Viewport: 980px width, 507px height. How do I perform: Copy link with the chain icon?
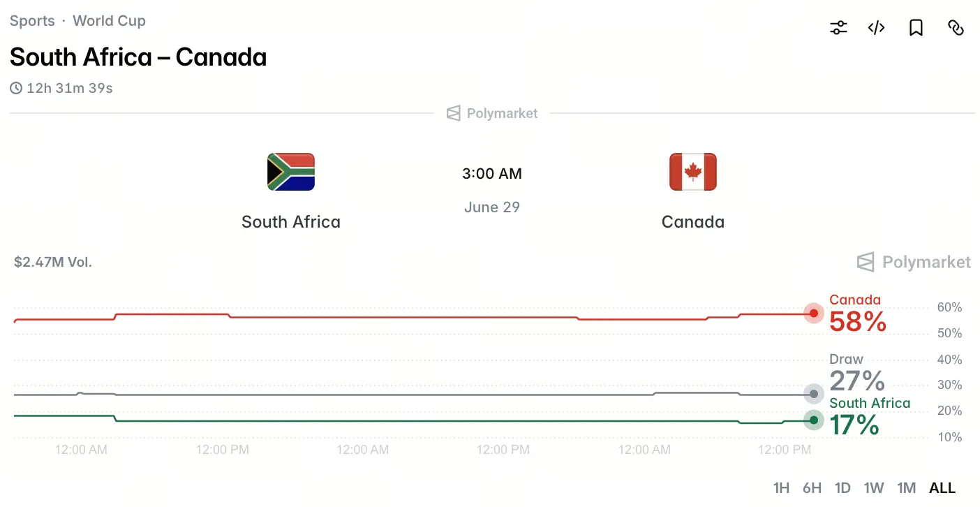[956, 28]
